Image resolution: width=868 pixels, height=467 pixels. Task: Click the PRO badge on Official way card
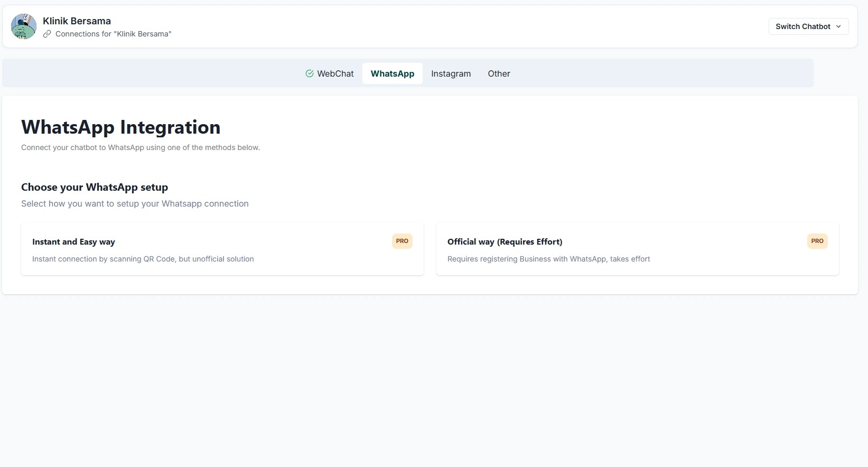coord(817,241)
